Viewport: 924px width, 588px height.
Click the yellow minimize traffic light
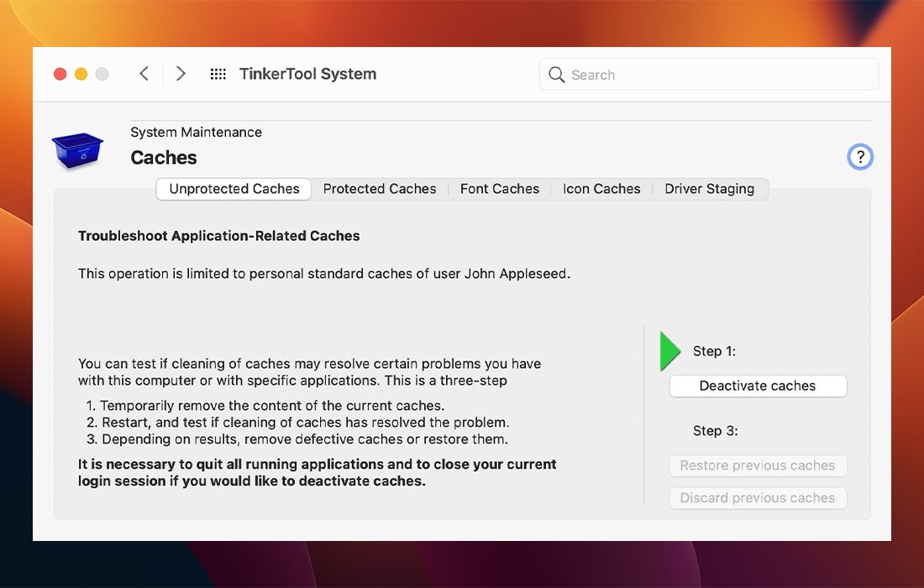coord(81,74)
